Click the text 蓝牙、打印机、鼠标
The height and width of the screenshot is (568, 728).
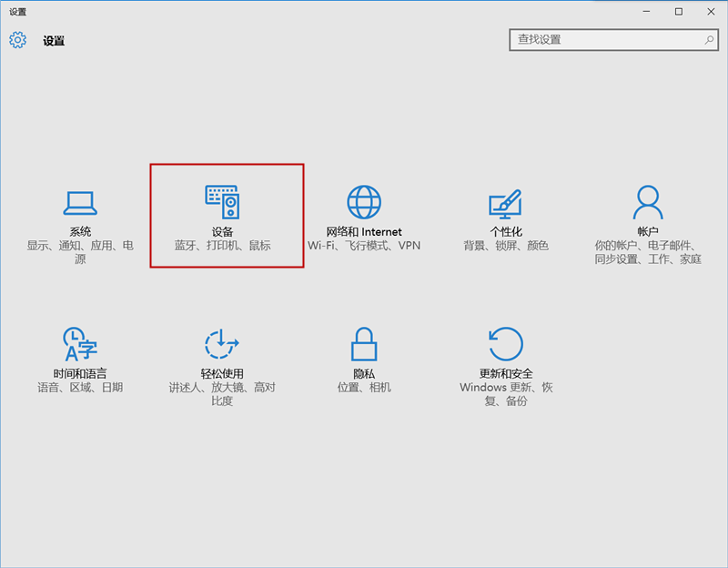[222, 245]
